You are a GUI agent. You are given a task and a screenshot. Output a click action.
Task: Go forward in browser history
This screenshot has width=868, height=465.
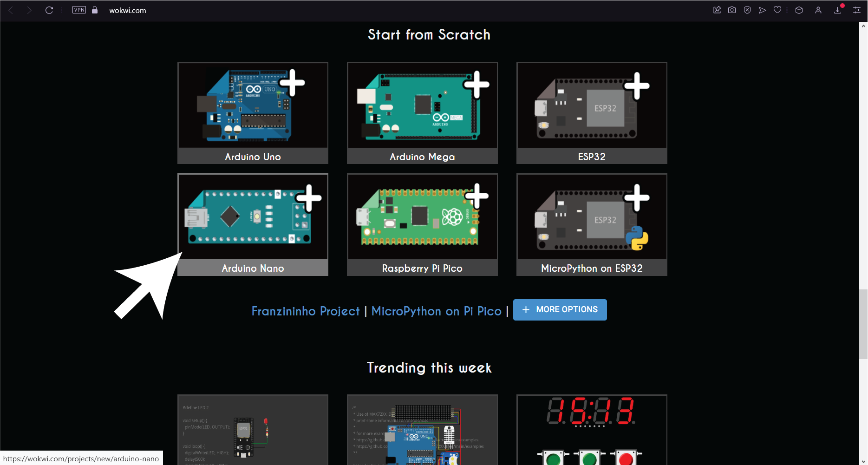tap(29, 10)
